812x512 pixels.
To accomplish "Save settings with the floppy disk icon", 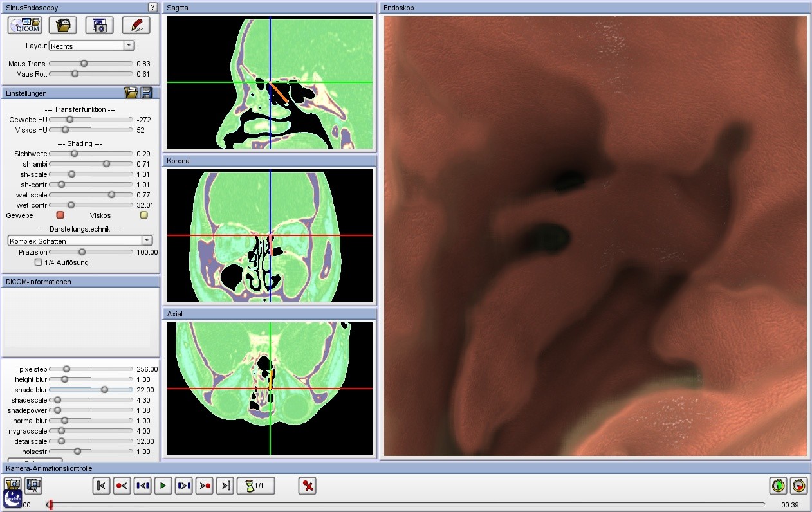I will pos(147,93).
